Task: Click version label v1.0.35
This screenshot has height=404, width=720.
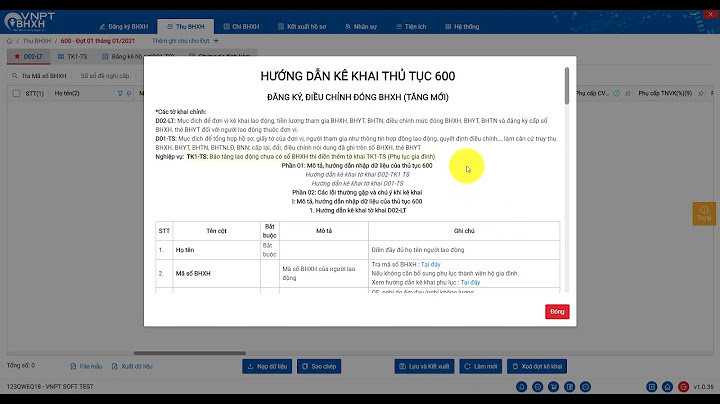Action: click(x=703, y=387)
